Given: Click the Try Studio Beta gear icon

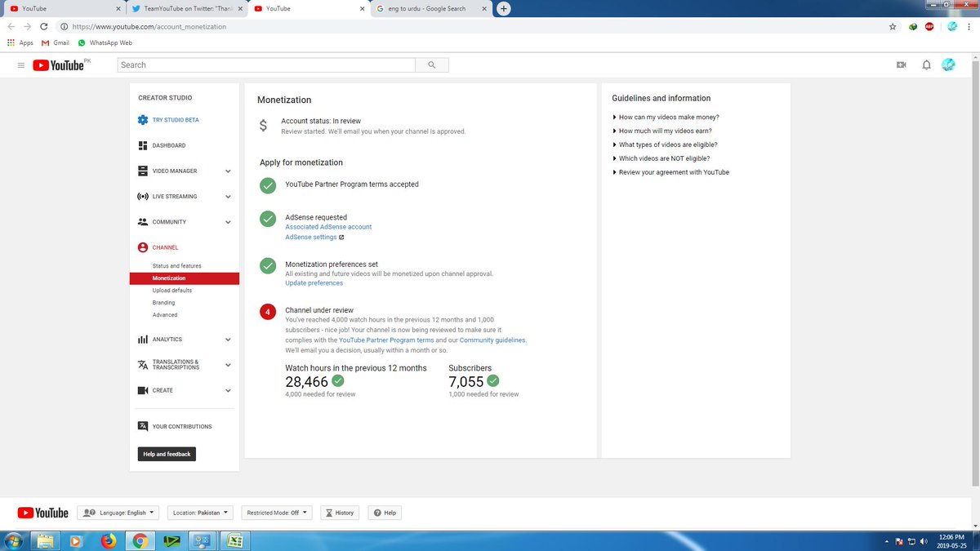Looking at the screenshot, I should coord(143,120).
